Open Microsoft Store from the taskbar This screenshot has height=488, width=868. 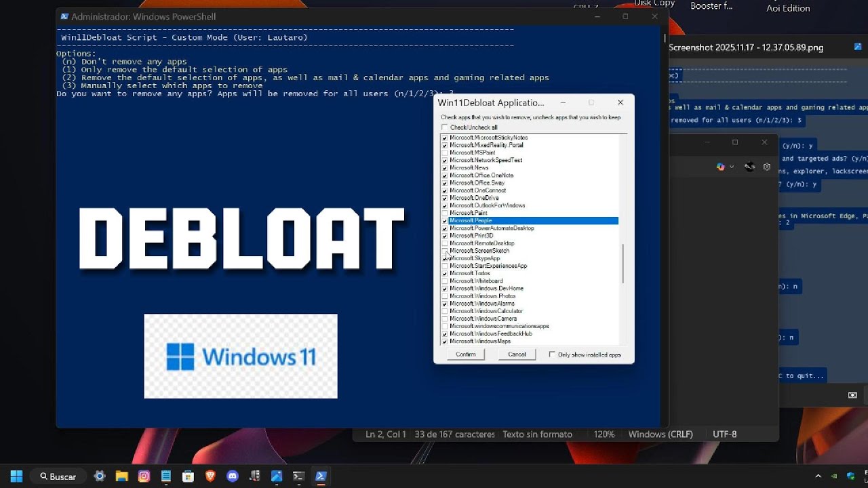pyautogui.click(x=188, y=476)
